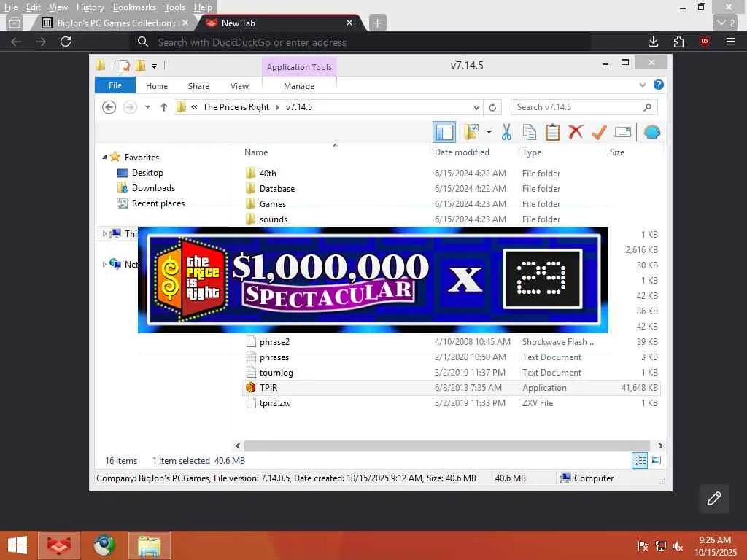The image size is (747, 560).
Task: Reload page in the browser toolbar
Action: pos(66,42)
